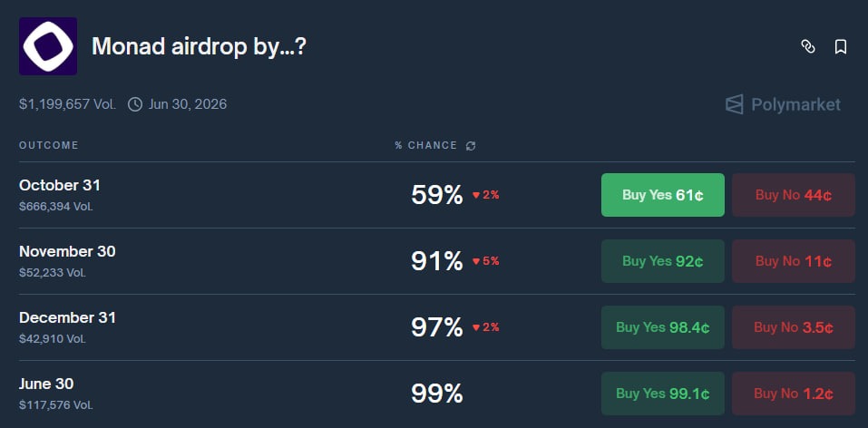Buy No 1.2¢ for June 30
This screenshot has width=868, height=428.
793,394
